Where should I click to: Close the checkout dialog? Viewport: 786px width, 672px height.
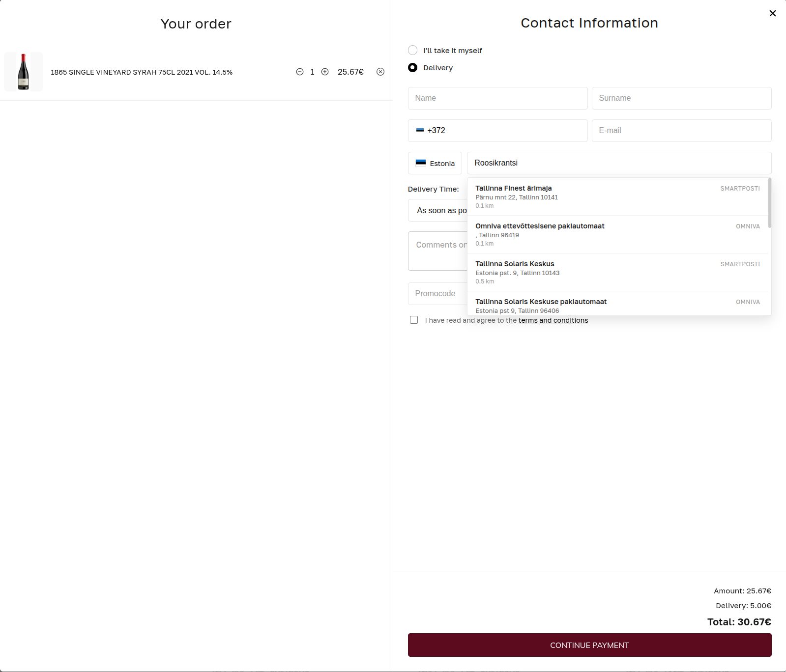point(773,13)
